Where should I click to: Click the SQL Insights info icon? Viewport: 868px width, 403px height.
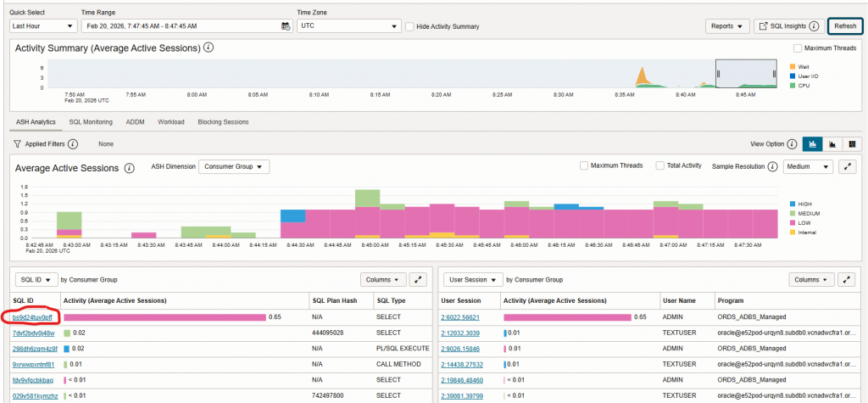tap(813, 26)
